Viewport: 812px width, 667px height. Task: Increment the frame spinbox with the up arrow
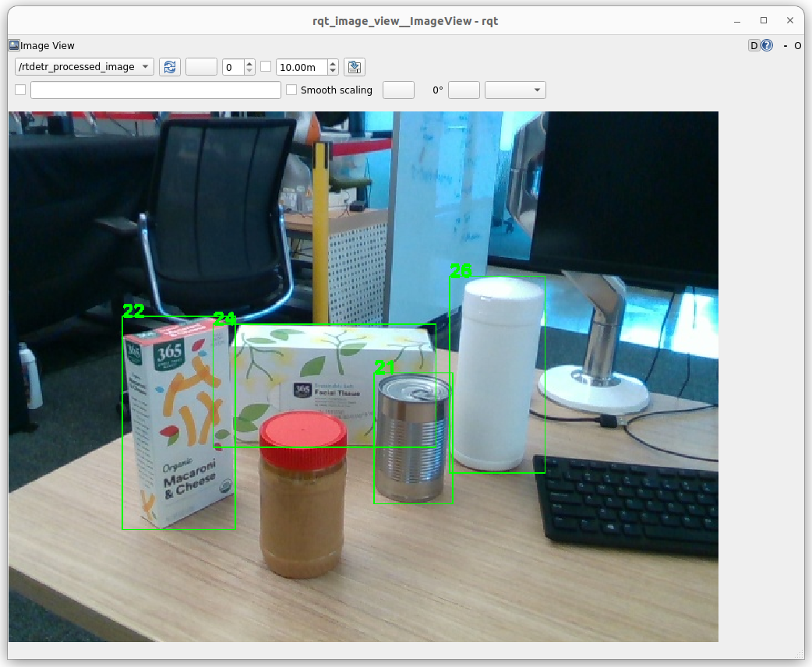(250, 63)
